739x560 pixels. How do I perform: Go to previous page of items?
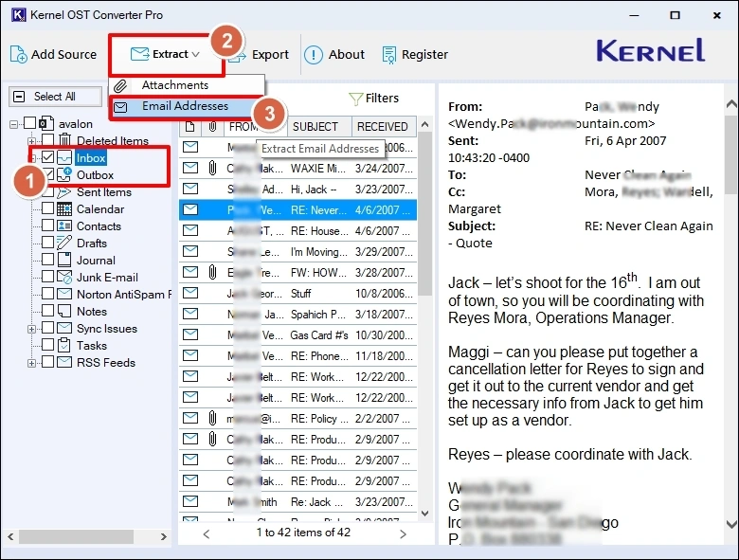click(207, 534)
